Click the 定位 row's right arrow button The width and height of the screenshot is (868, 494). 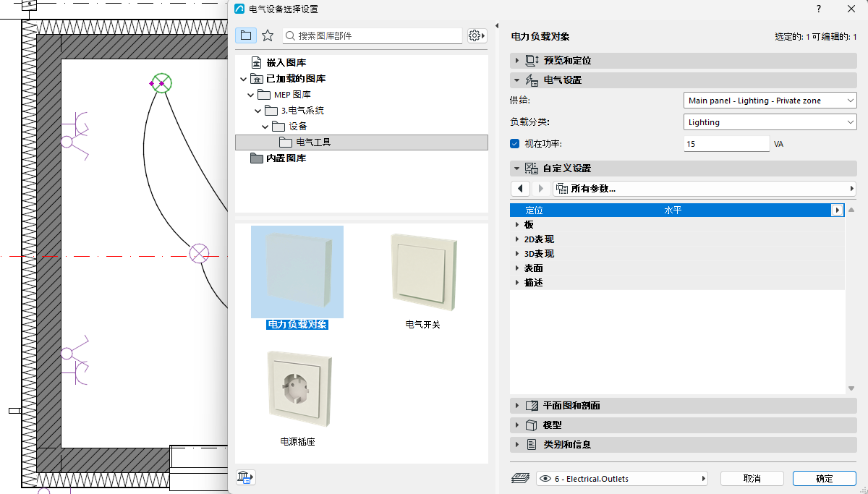coord(838,210)
